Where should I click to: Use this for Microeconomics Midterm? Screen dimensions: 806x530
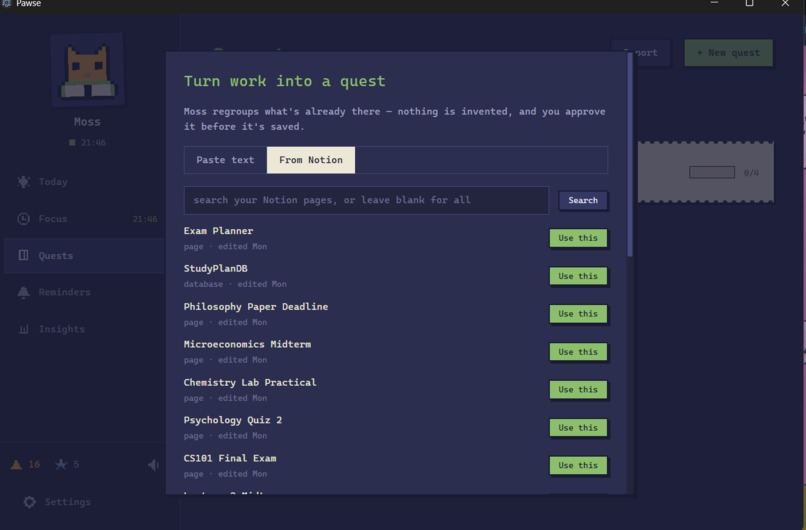[578, 352]
